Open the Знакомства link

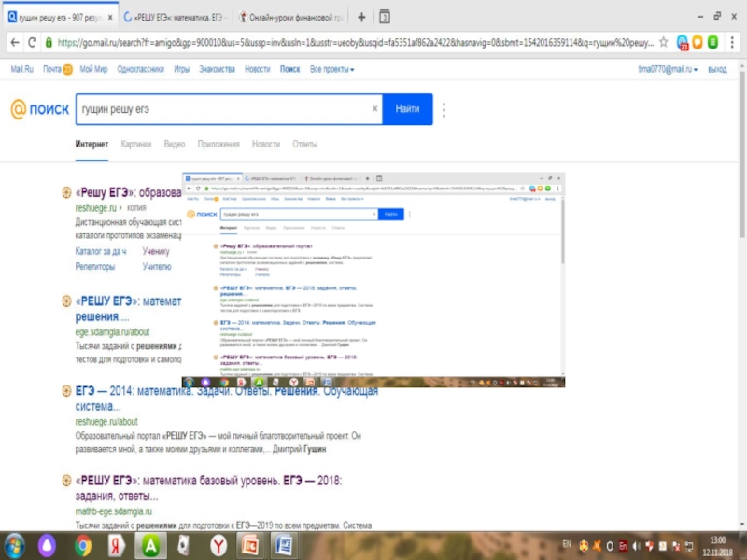pyautogui.click(x=218, y=69)
